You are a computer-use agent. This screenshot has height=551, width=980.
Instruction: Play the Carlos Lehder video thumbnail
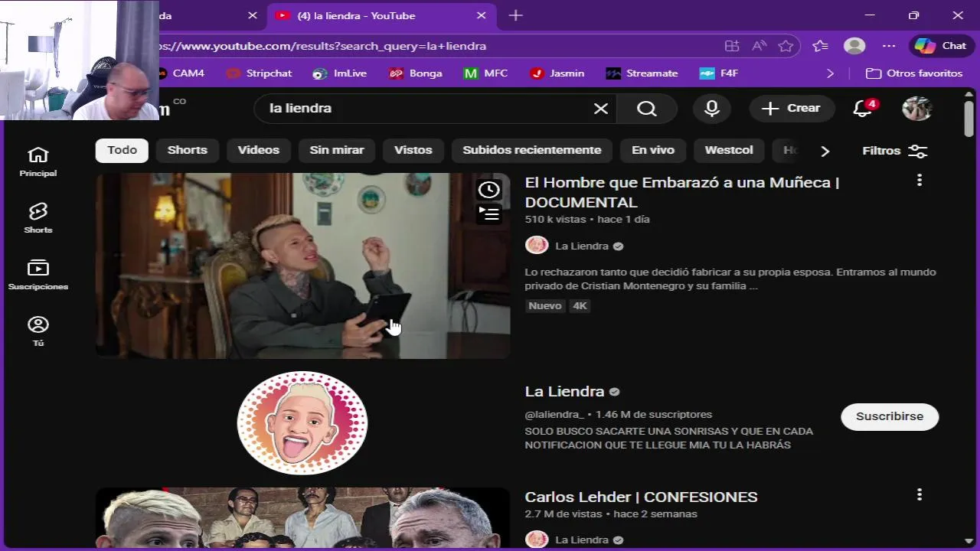tap(302, 518)
